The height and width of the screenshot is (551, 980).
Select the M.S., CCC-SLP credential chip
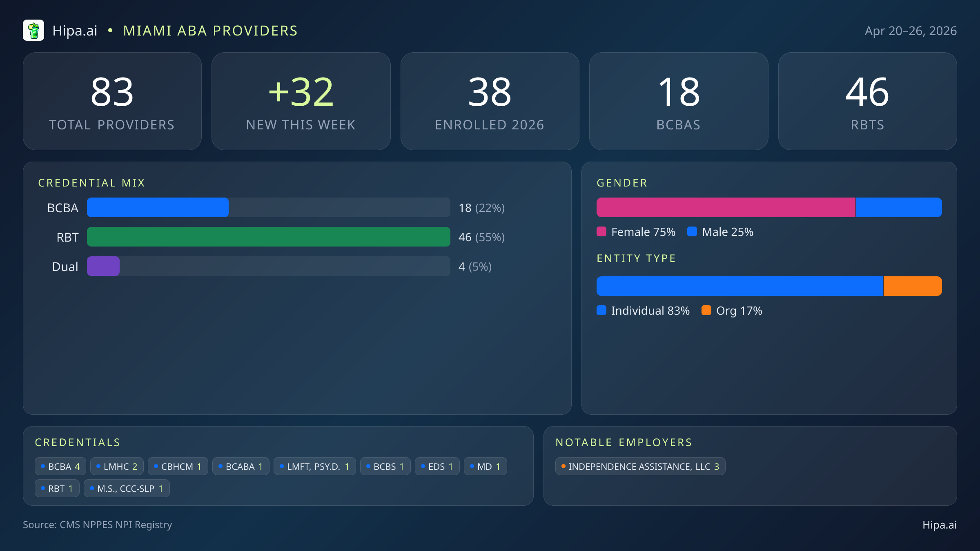tap(127, 489)
